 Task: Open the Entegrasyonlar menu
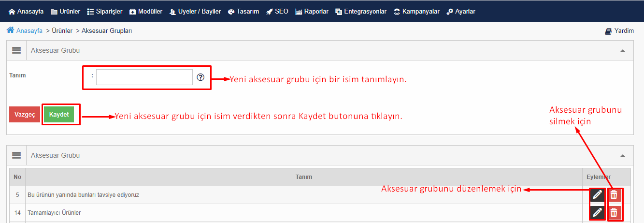[x=361, y=11]
